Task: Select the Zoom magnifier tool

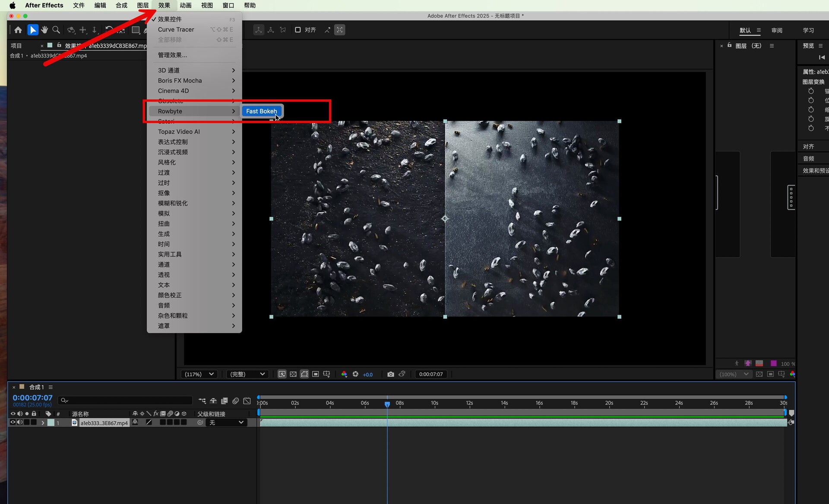Action: tap(56, 30)
